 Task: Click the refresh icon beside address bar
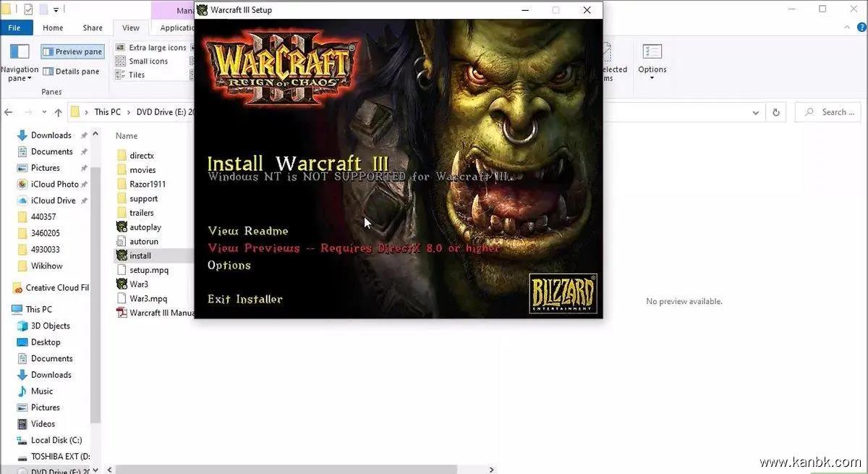click(x=776, y=112)
